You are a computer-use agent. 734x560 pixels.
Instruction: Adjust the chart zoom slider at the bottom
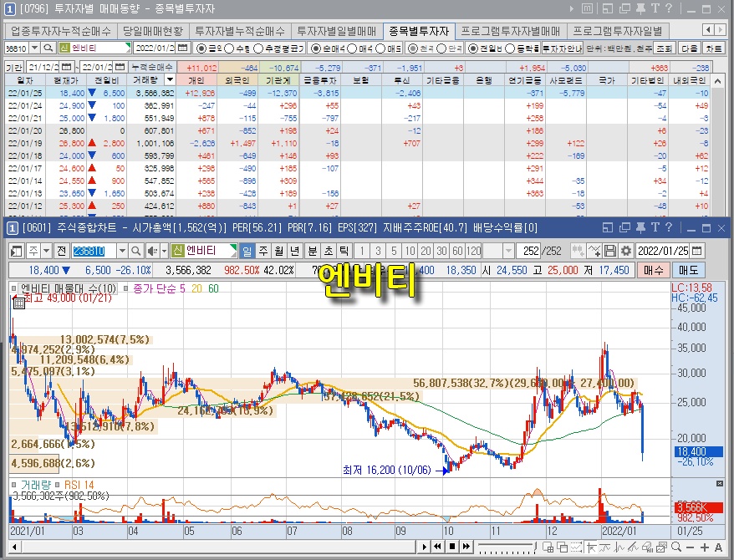coord(506,547)
